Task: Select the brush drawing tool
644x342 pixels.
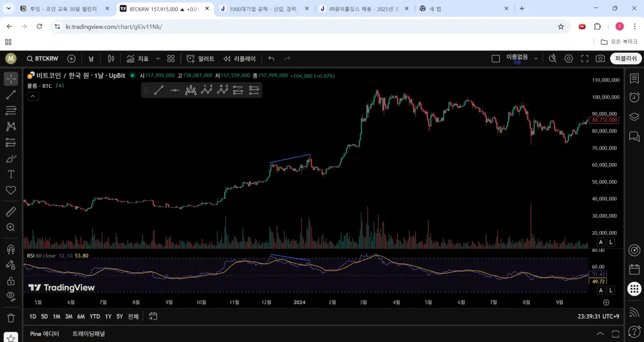Action: coord(11,159)
